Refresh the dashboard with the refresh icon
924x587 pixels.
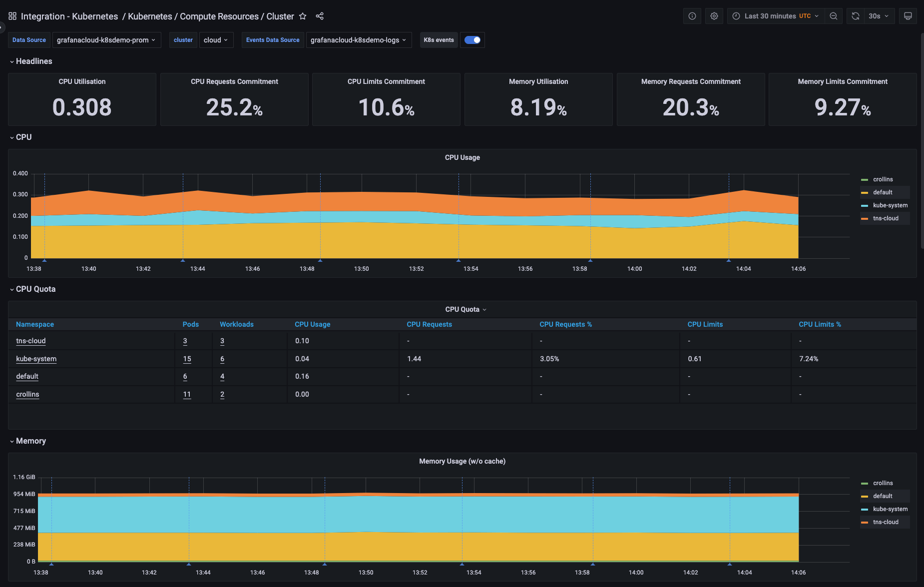(855, 15)
